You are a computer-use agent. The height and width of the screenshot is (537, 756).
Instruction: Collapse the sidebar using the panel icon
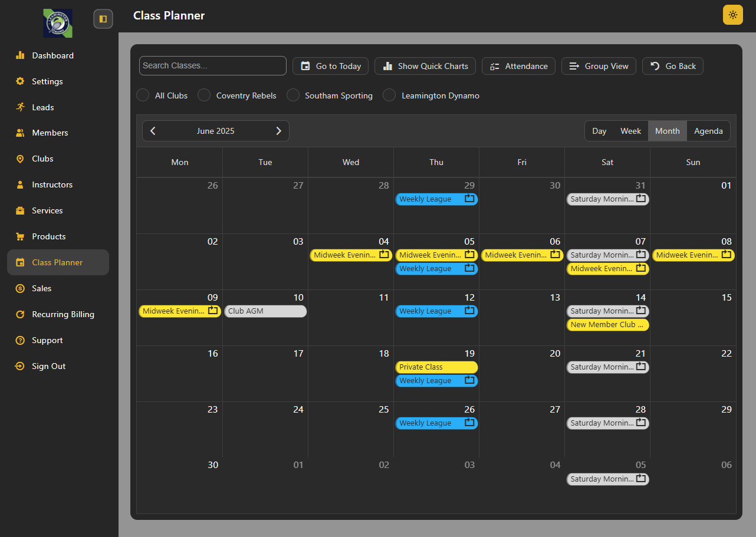(103, 19)
